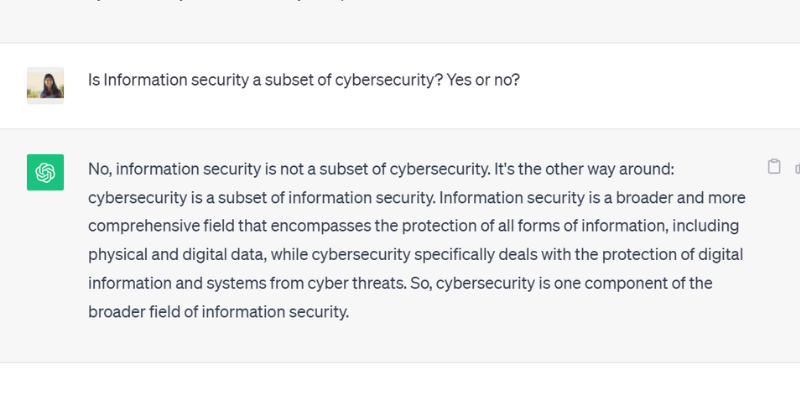Click the text "cybersecurity is a subset of information security"
Image resolution: width=800 pixels, height=400 pixels.
click(260, 197)
